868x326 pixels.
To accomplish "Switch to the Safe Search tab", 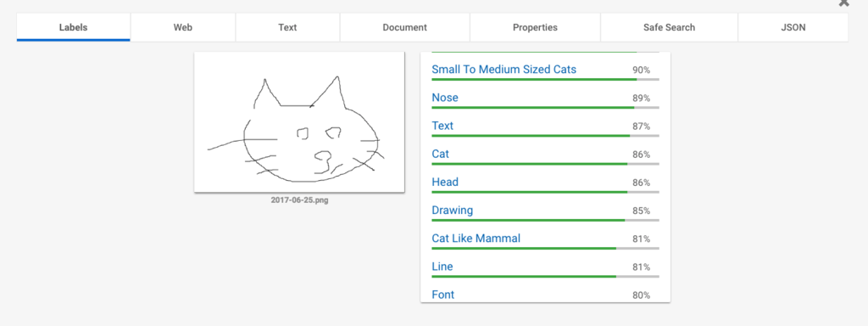I will [669, 27].
